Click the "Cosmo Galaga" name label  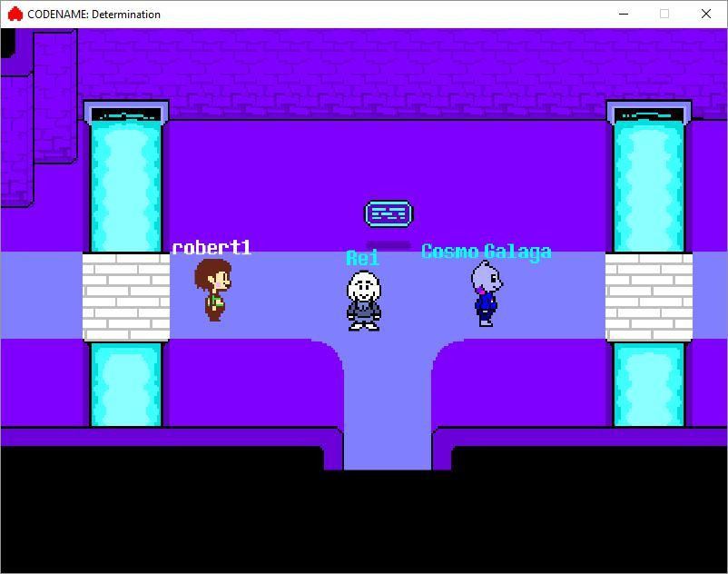487,252
